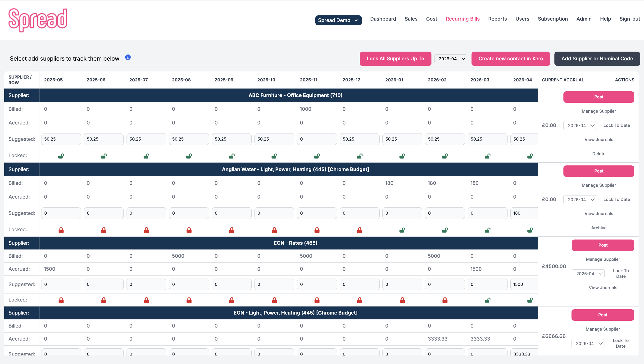Click the red lock icon under Anglian Water 2025-05

coord(61,230)
